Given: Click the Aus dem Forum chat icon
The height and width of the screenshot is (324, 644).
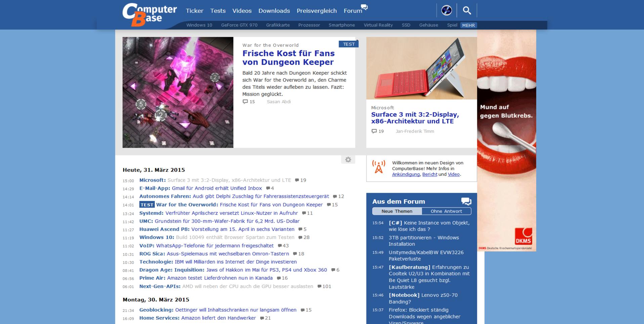Looking at the screenshot, I should 466,201.
